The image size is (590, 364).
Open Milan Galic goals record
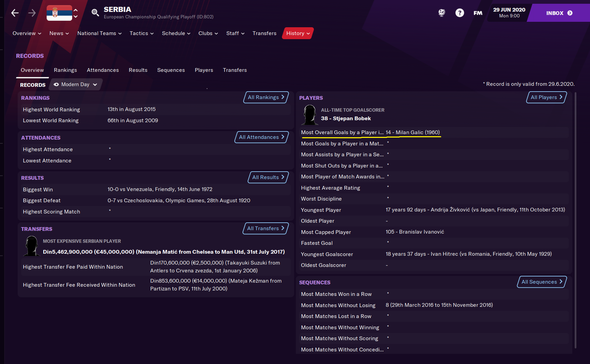click(413, 132)
